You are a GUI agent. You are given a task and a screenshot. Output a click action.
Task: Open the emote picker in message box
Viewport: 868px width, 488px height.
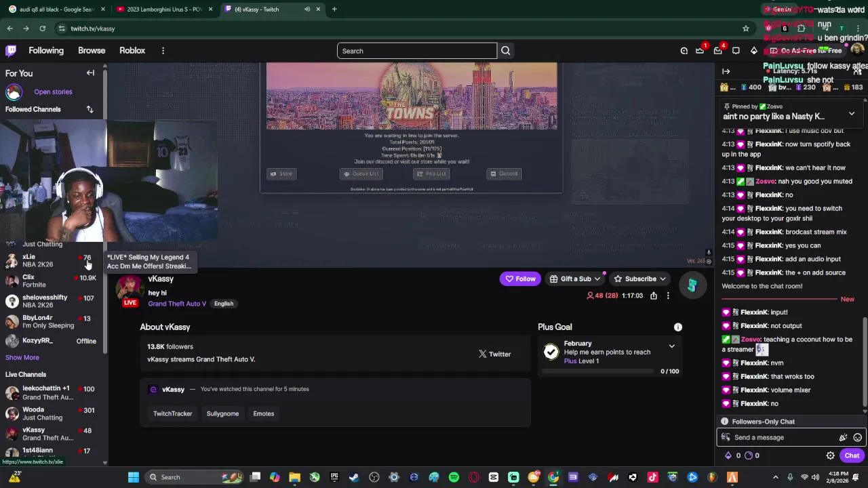click(857, 438)
